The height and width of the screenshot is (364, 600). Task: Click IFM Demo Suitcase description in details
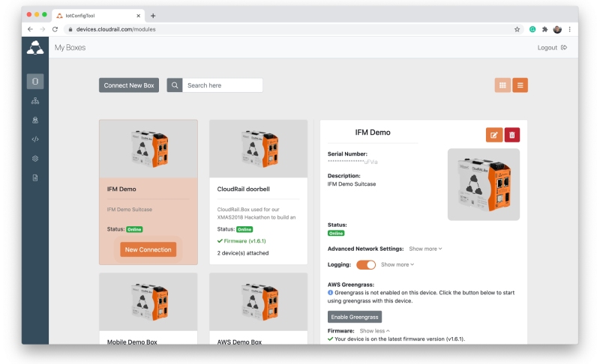pos(352,184)
